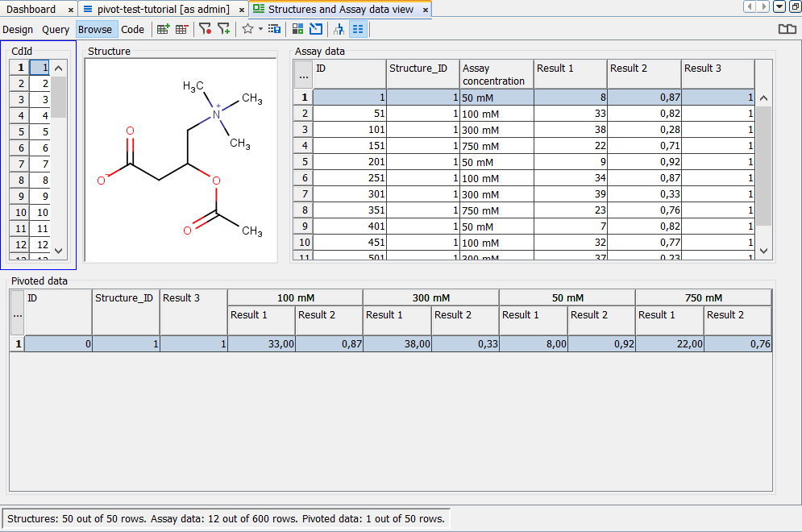Toggle the blue hierarchy tree icon in toolbar
The width and height of the screenshot is (802, 532).
(x=339, y=29)
